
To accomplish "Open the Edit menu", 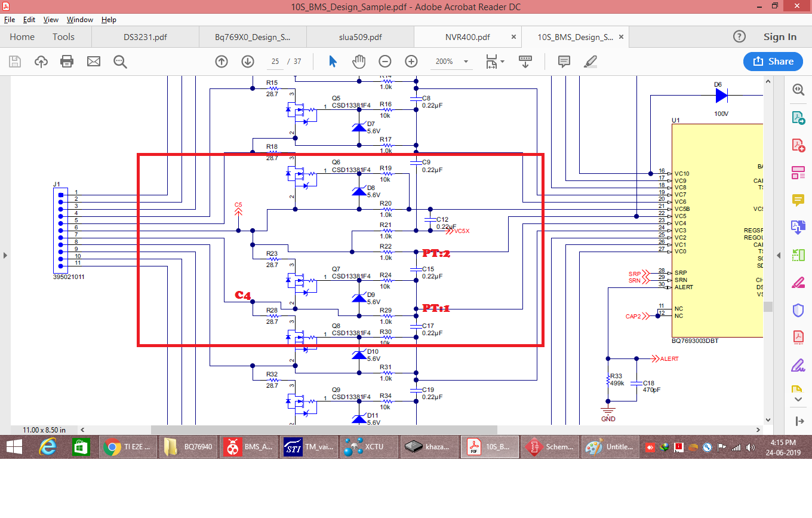I will tap(29, 20).
